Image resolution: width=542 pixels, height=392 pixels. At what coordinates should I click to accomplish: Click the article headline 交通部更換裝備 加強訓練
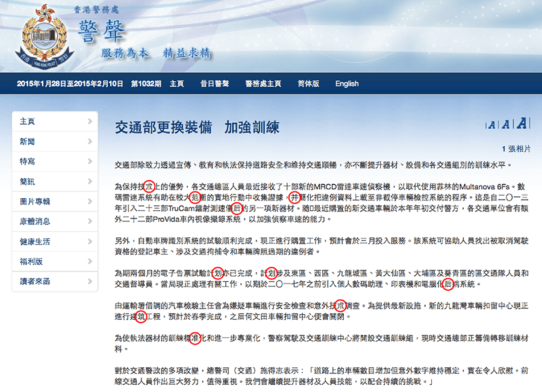coord(198,127)
